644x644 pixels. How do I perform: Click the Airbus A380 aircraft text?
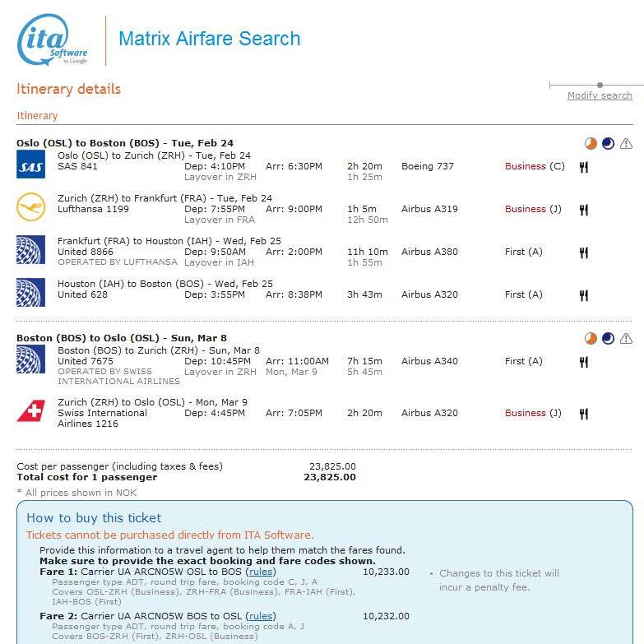pyautogui.click(x=429, y=252)
